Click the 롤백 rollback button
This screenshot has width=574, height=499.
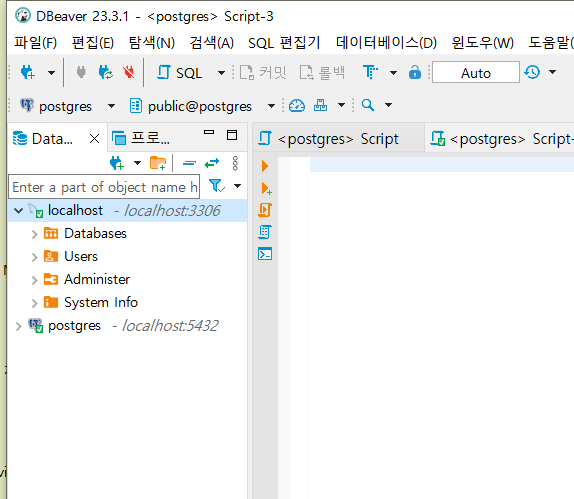[322, 72]
